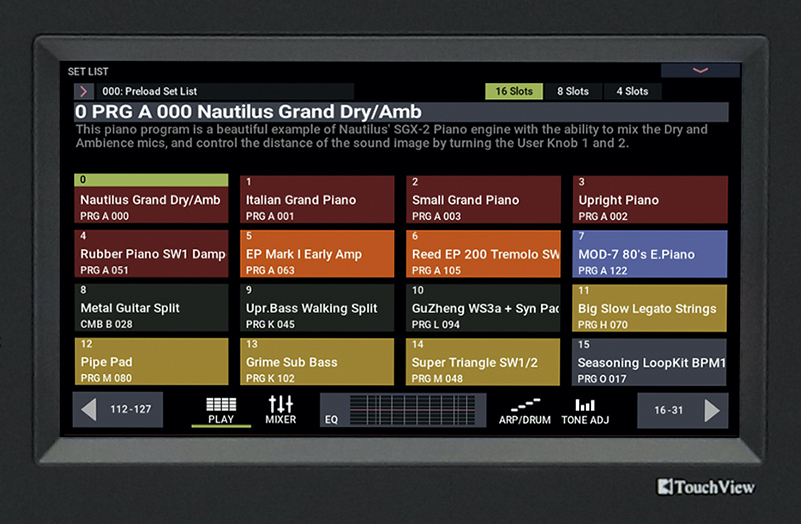The image size is (801, 524).
Task: Select slot 8 Metal Guitar Split
Action: (x=151, y=307)
